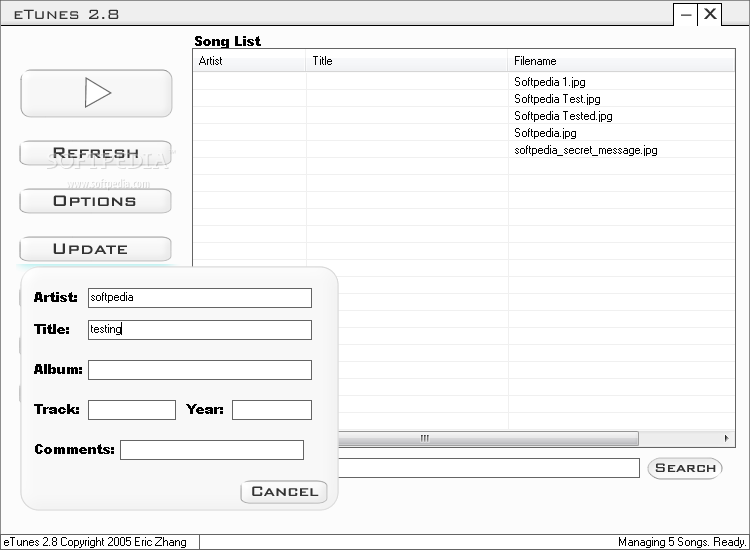Select the Softpedia 1.jpg row
Image resolution: width=750 pixels, height=550 pixels.
coord(464,82)
